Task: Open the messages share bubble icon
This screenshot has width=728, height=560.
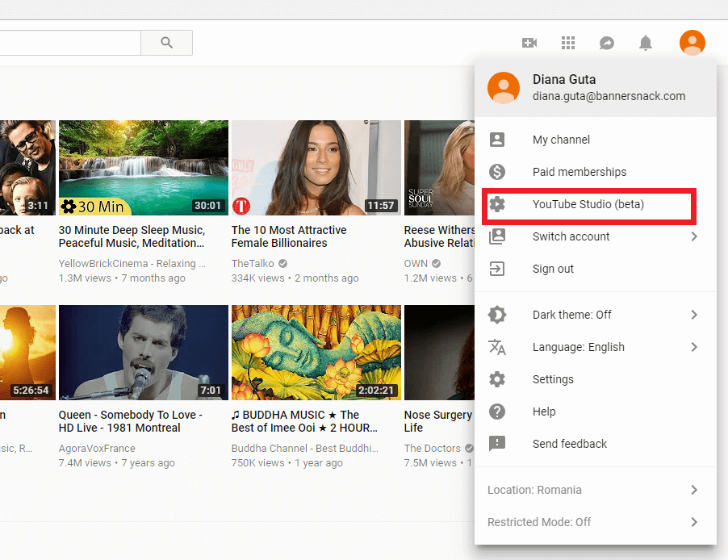Action: (607, 43)
